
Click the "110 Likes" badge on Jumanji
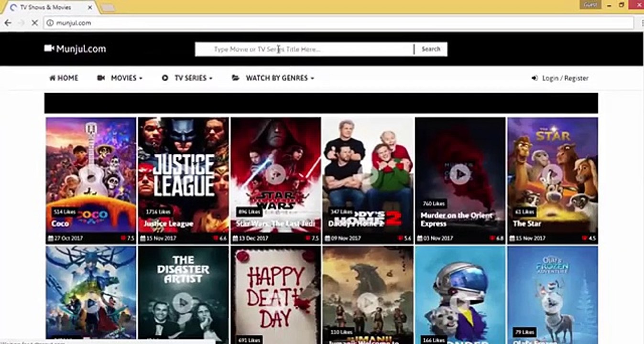coord(341,332)
